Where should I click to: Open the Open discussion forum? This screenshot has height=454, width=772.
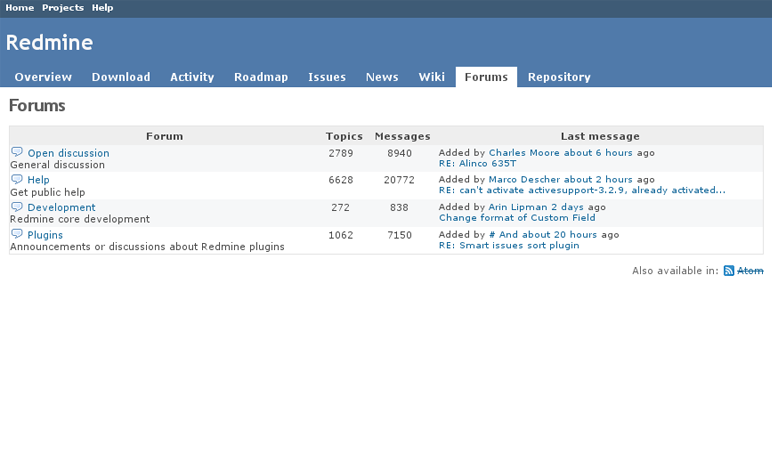pos(68,153)
